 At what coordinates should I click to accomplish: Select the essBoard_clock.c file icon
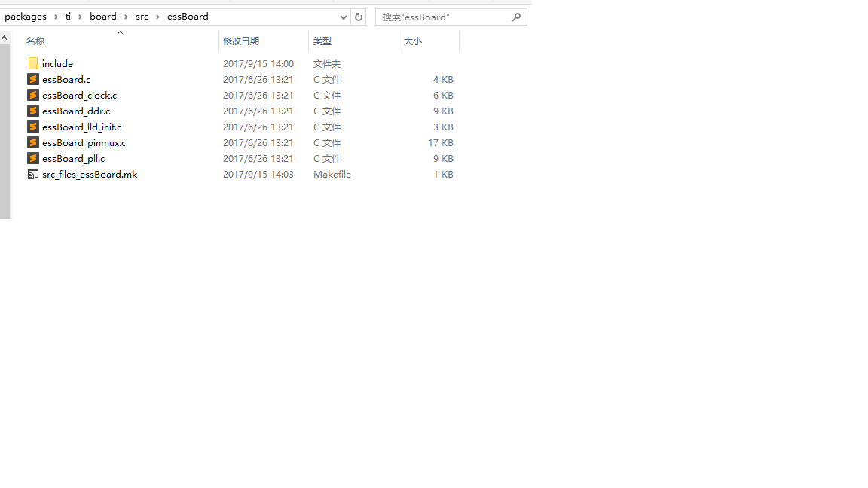pyautogui.click(x=33, y=95)
